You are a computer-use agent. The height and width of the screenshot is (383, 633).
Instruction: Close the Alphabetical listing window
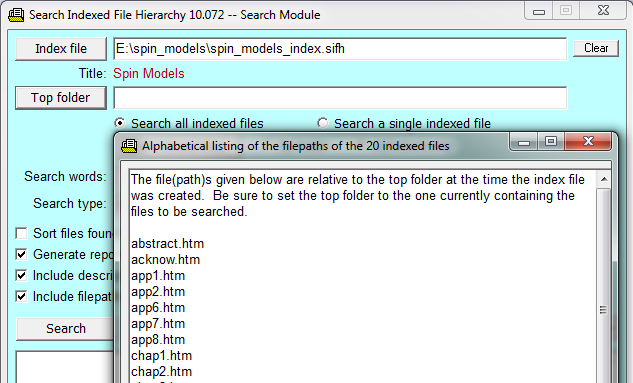588,141
